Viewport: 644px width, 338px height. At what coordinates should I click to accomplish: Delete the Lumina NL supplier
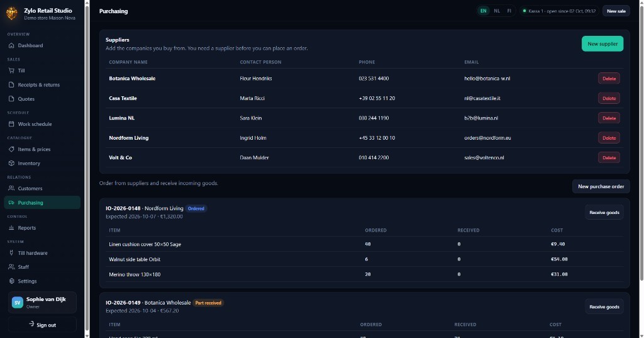(x=609, y=118)
